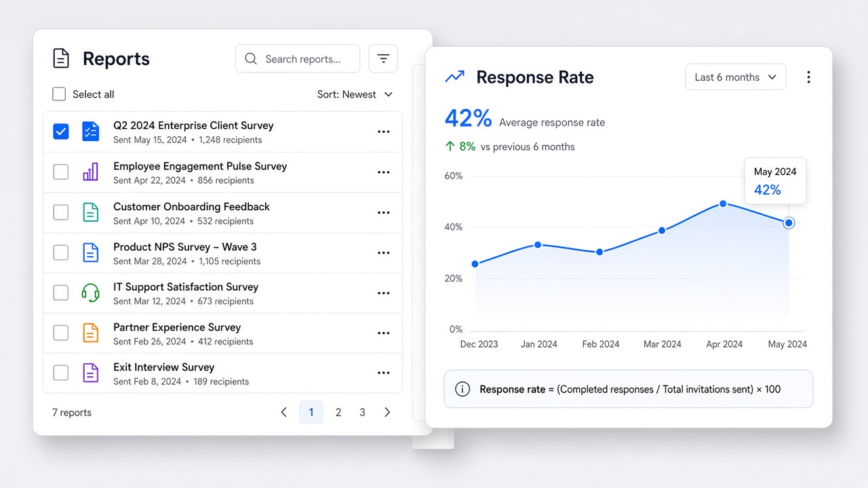The image size is (868, 488).
Task: Click the May 2024 data point on the chart
Action: point(789,223)
